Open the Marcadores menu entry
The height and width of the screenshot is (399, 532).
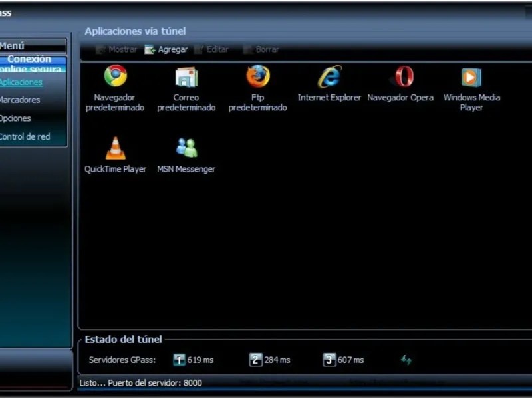(20, 100)
